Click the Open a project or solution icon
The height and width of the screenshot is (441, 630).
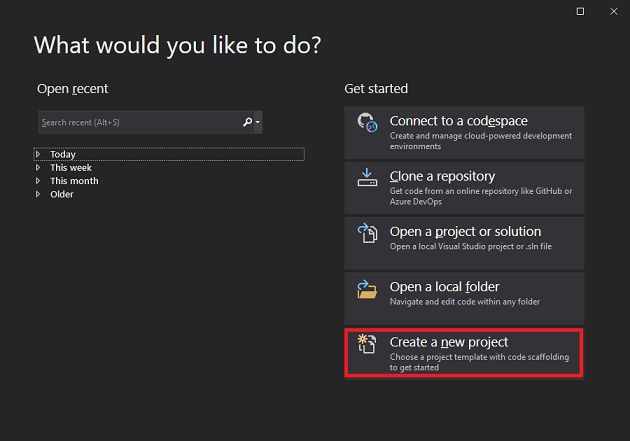click(x=367, y=234)
